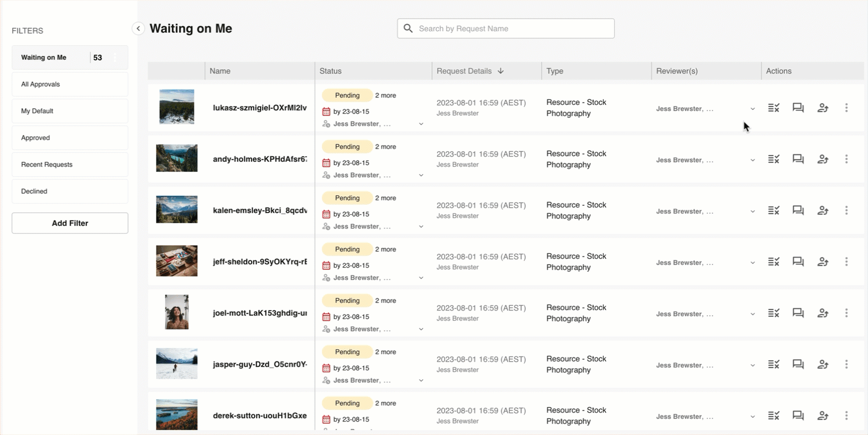Open comments icon for andy-holmes row
The height and width of the screenshot is (435, 868).
click(798, 159)
